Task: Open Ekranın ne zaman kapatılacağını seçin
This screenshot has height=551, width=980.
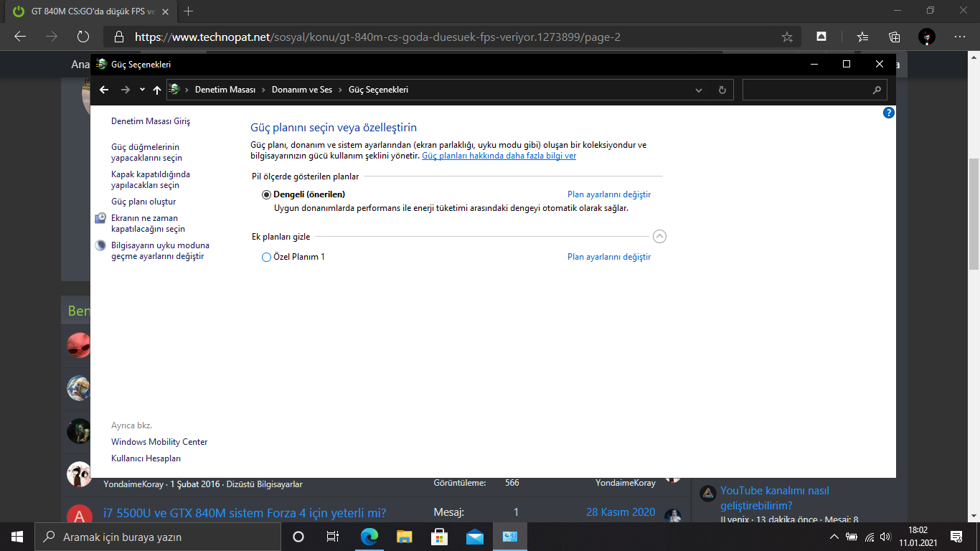Action: point(148,223)
